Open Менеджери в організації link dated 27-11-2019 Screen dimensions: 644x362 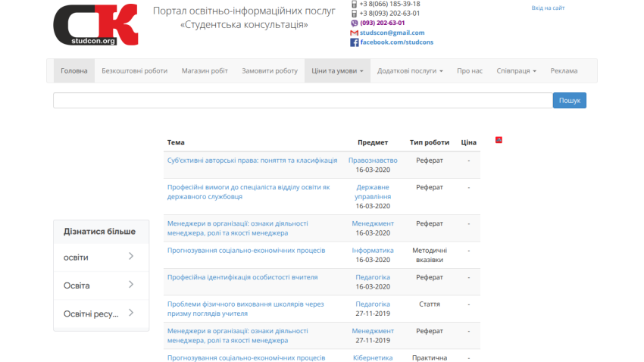237,335
